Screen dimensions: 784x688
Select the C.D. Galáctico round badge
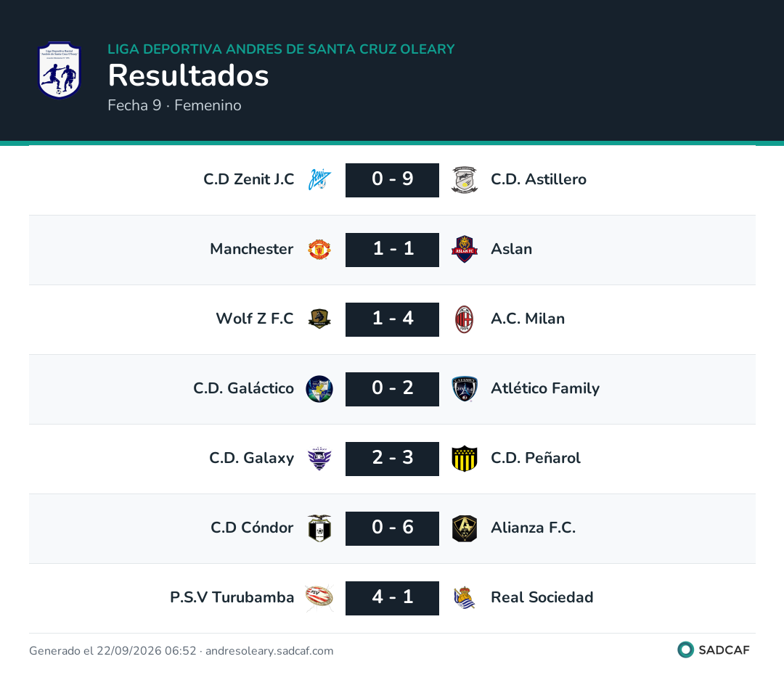[319, 389]
